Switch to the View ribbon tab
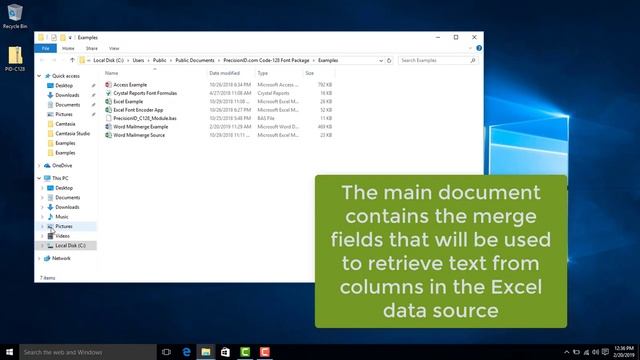Viewport: 640px width, 360px height. [x=114, y=48]
